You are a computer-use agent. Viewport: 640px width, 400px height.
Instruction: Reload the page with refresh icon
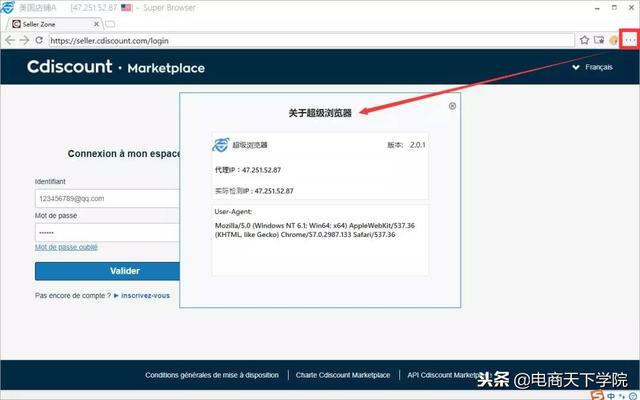[x=39, y=40]
